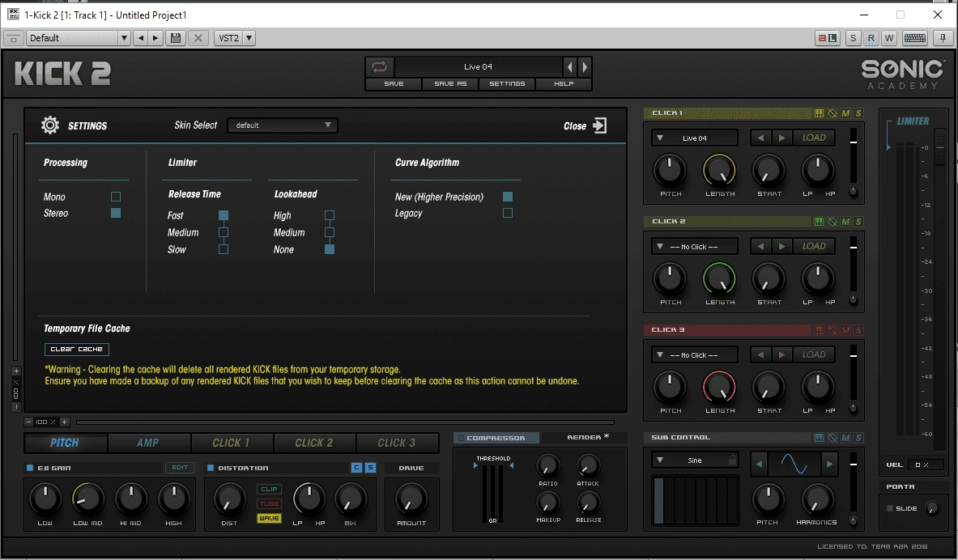Select previous sub waveform arrow

tap(759, 465)
